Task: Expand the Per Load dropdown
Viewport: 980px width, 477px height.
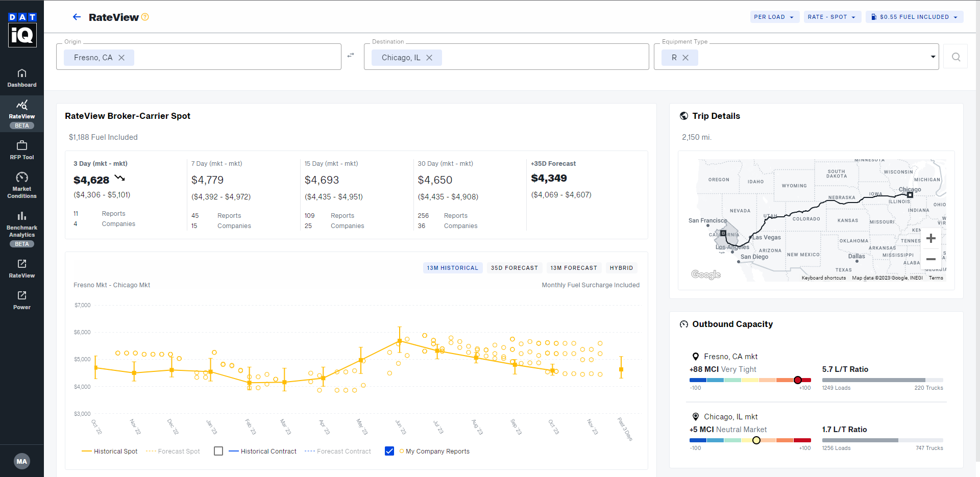Action: click(x=774, y=17)
